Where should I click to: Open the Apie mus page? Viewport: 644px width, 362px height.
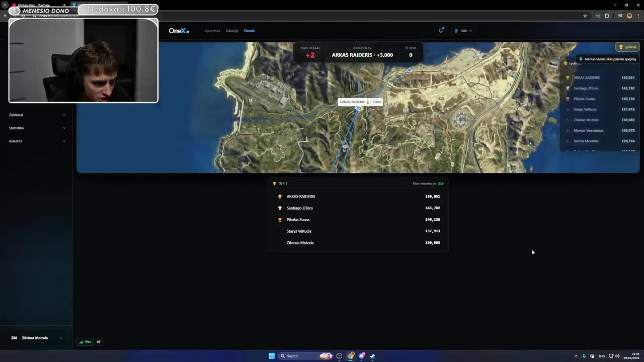(212, 31)
